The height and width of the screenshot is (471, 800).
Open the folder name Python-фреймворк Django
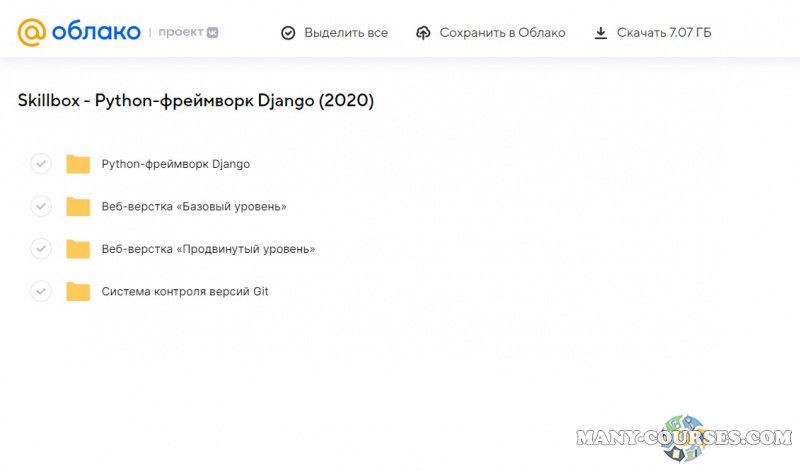176,164
